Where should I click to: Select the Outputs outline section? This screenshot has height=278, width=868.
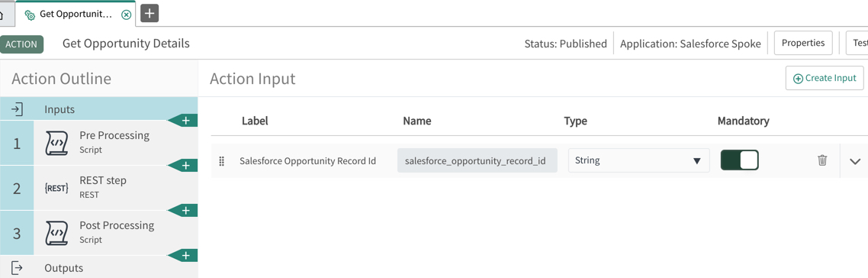point(98,268)
